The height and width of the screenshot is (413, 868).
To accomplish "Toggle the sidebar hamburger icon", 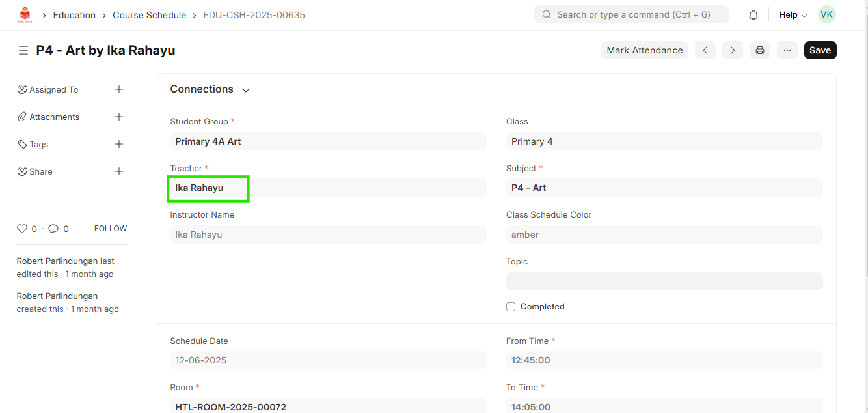I will coord(23,50).
